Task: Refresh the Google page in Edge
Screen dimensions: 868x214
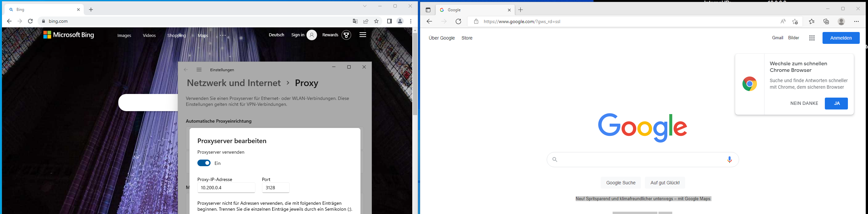Action: pos(458,21)
